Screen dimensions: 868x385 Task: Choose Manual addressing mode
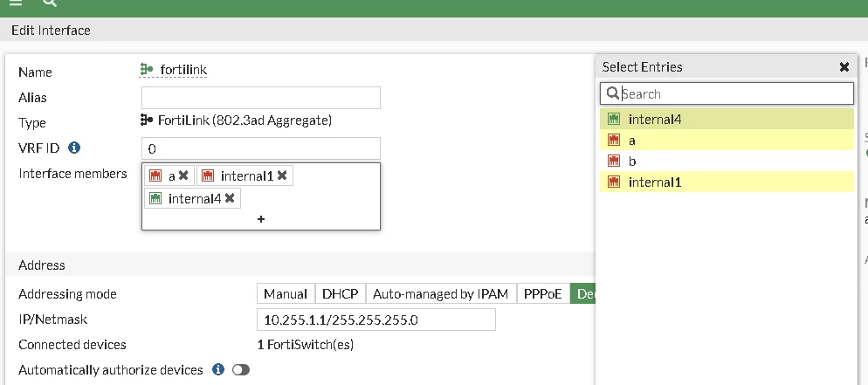[x=286, y=293]
